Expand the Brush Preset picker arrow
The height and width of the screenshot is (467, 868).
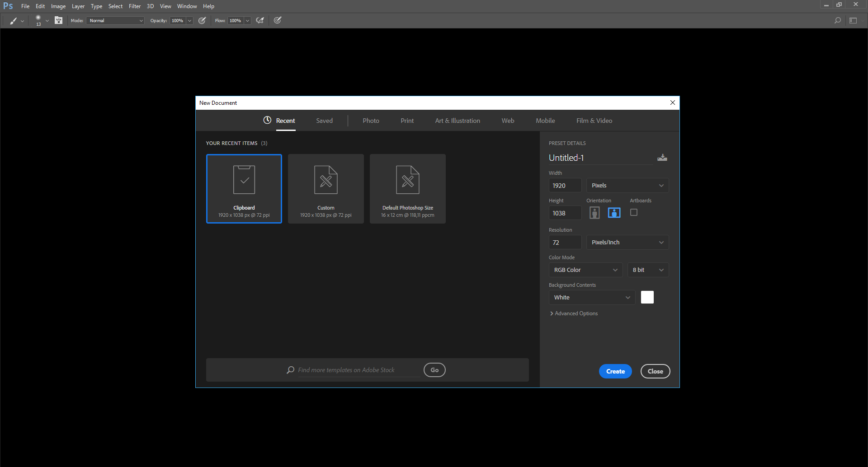tap(47, 21)
